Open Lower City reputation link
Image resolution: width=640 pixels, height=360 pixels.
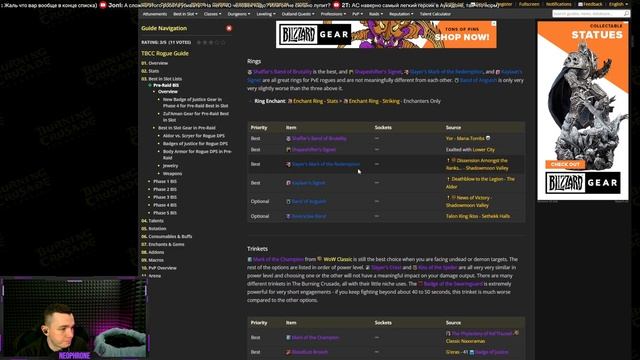pyautogui.click(x=483, y=150)
